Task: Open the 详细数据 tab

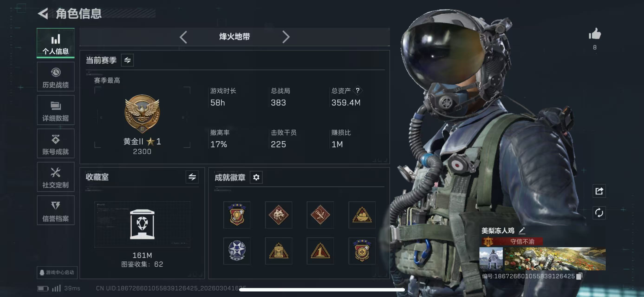Action: (55, 110)
